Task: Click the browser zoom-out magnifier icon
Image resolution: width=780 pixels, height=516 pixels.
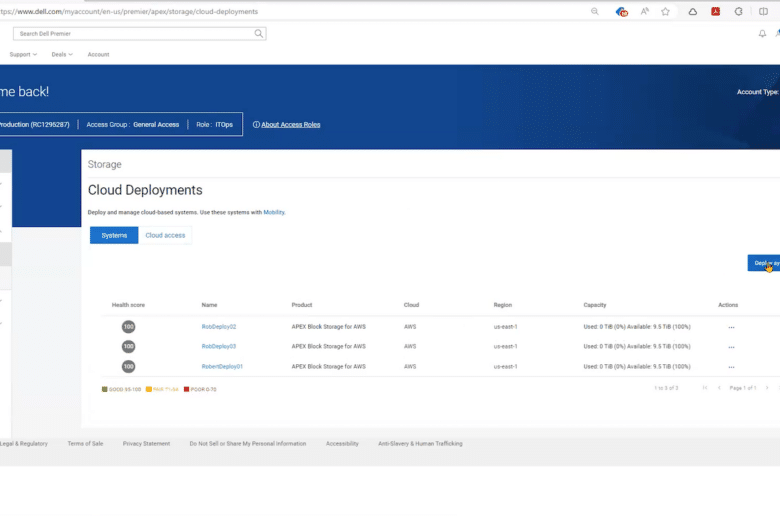Action: pos(594,11)
